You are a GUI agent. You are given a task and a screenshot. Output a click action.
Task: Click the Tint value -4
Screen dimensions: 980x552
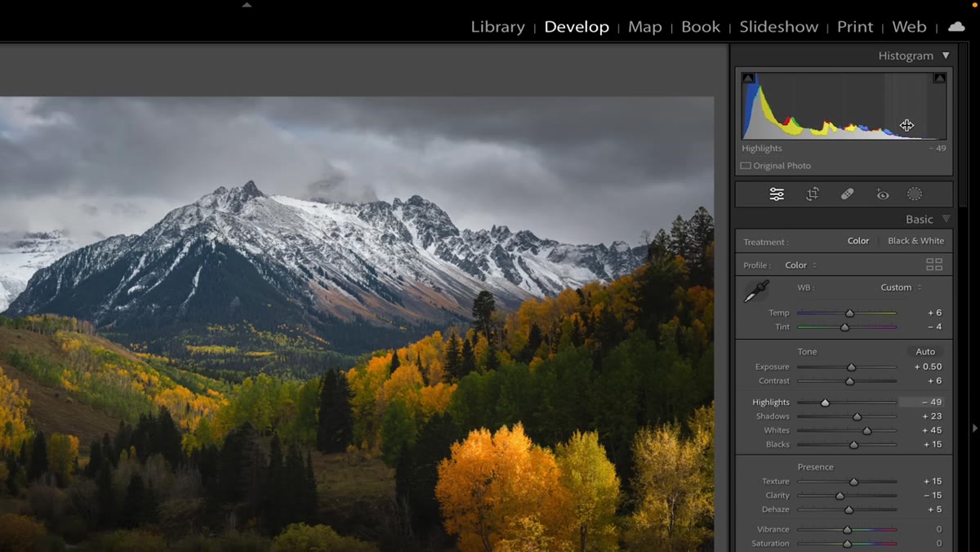tap(934, 327)
